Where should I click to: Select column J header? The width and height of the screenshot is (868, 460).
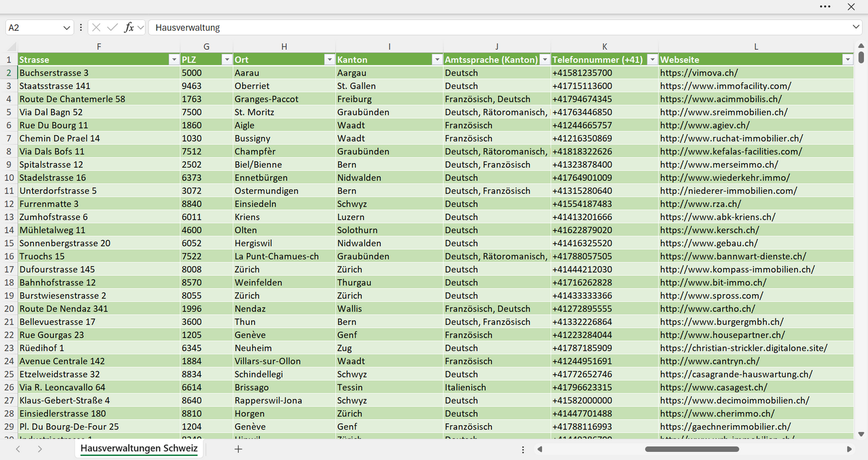tap(497, 47)
